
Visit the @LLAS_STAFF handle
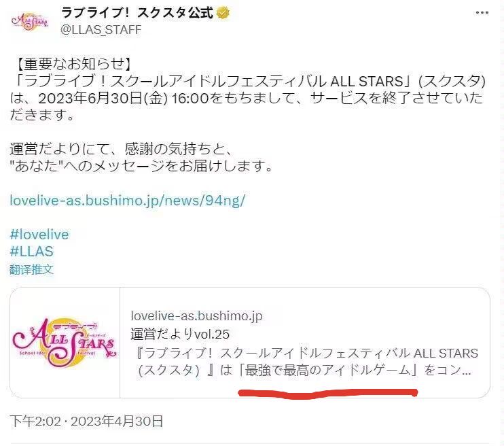click(101, 30)
